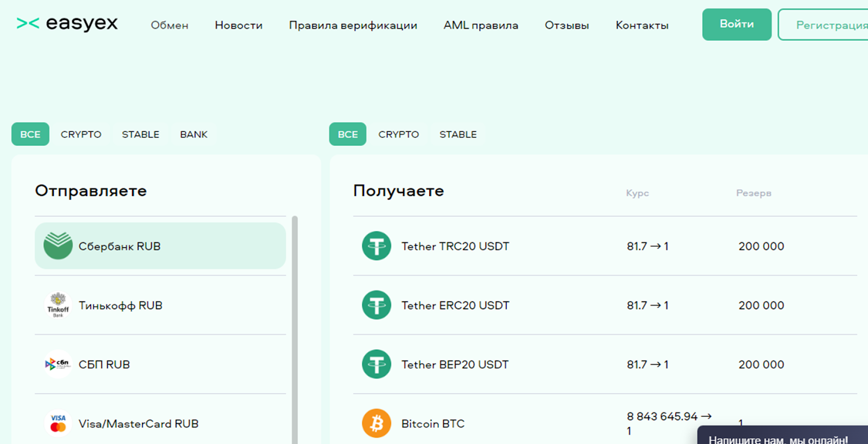This screenshot has height=444, width=868.
Task: Open the Новости page
Action: tap(239, 25)
